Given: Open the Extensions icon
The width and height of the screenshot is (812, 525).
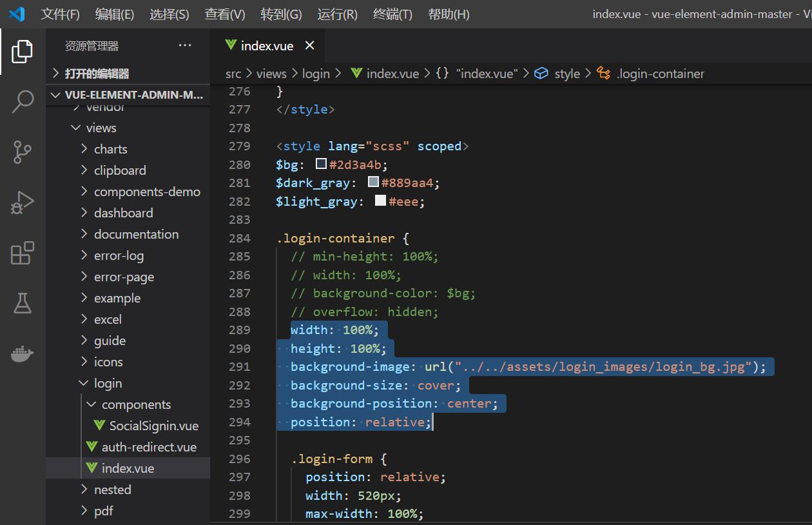Looking at the screenshot, I should 23,253.
